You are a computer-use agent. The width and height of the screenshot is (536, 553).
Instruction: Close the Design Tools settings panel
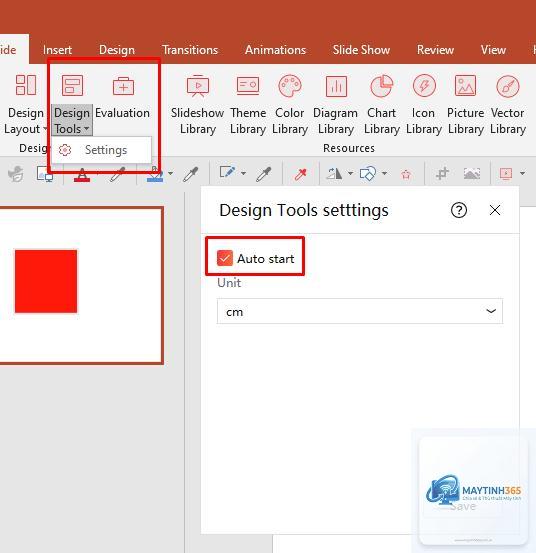tap(495, 210)
